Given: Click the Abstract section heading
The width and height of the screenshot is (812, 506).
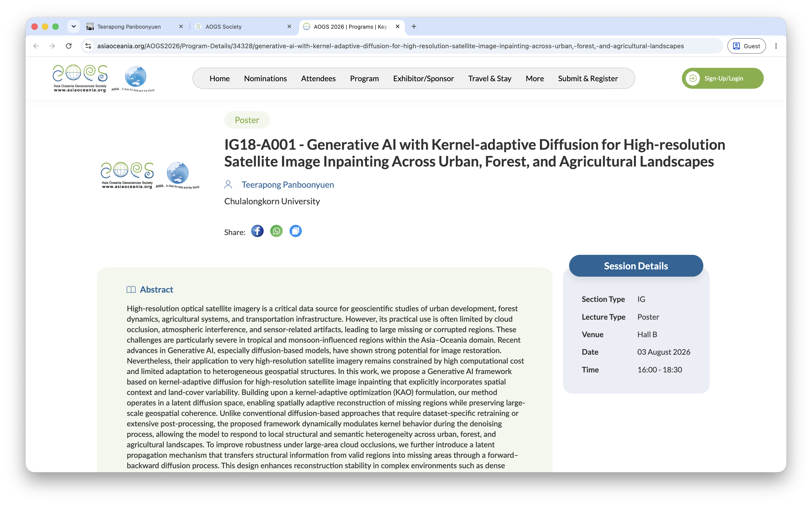Looking at the screenshot, I should click(x=156, y=289).
